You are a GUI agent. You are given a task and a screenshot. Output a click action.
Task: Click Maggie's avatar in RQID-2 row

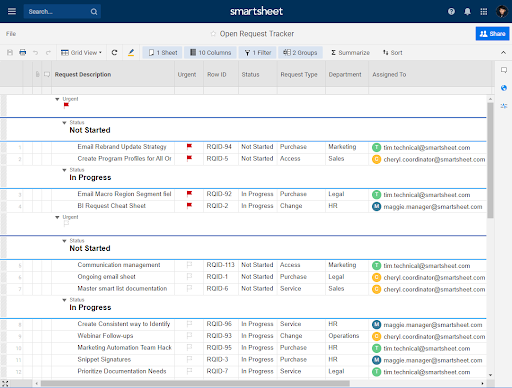376,207
